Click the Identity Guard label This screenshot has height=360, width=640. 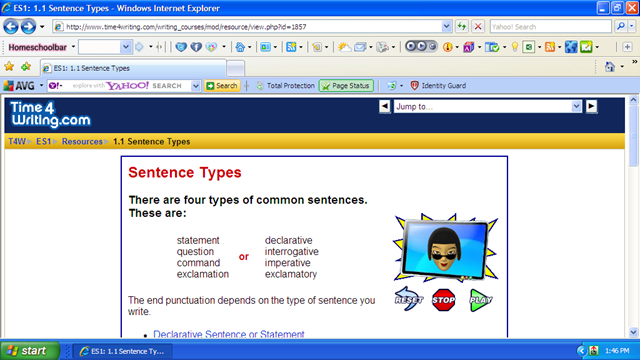444,86
